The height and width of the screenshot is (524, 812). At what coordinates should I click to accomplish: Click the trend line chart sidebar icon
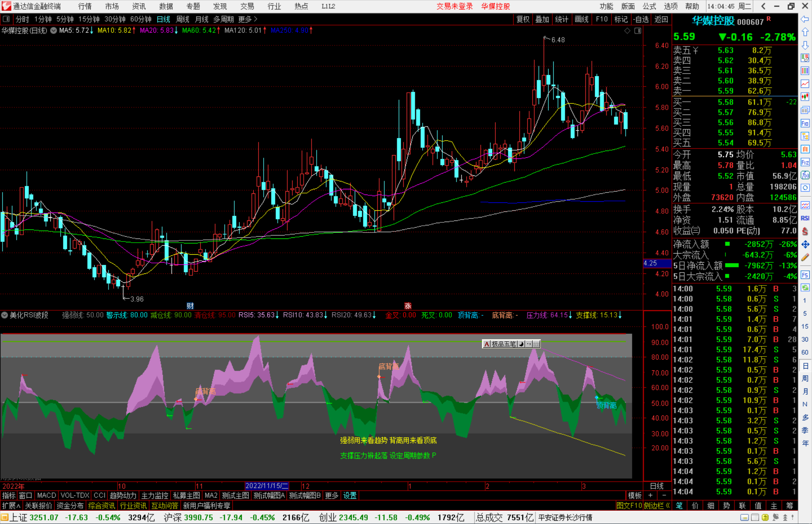[x=805, y=84]
